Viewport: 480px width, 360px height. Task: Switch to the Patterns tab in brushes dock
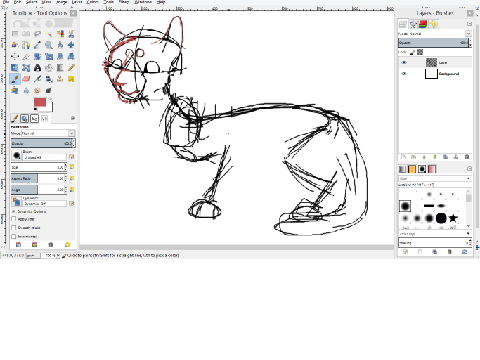412,169
